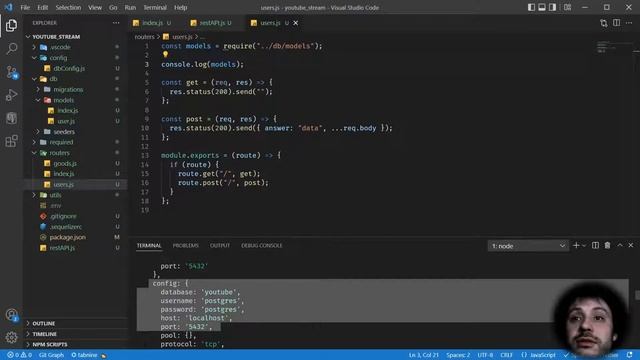640x360 pixels.
Task: Open the Manage settings gear
Action: 11,337
